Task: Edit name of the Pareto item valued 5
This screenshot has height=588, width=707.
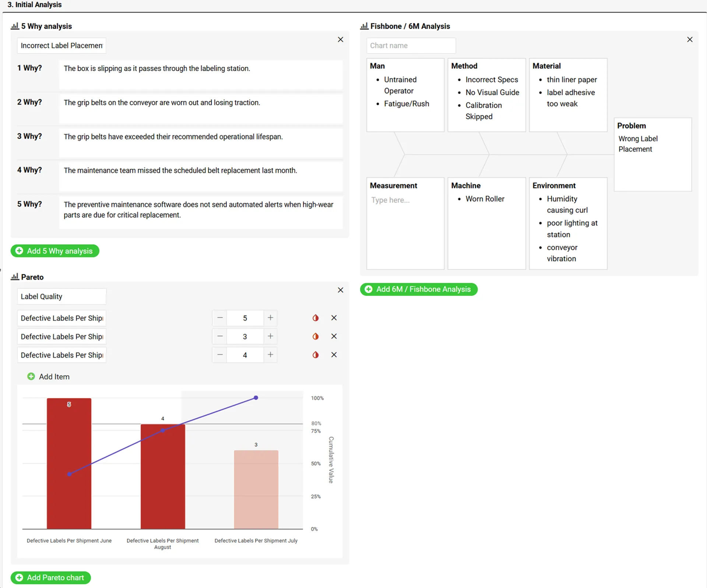Action: pyautogui.click(x=61, y=318)
